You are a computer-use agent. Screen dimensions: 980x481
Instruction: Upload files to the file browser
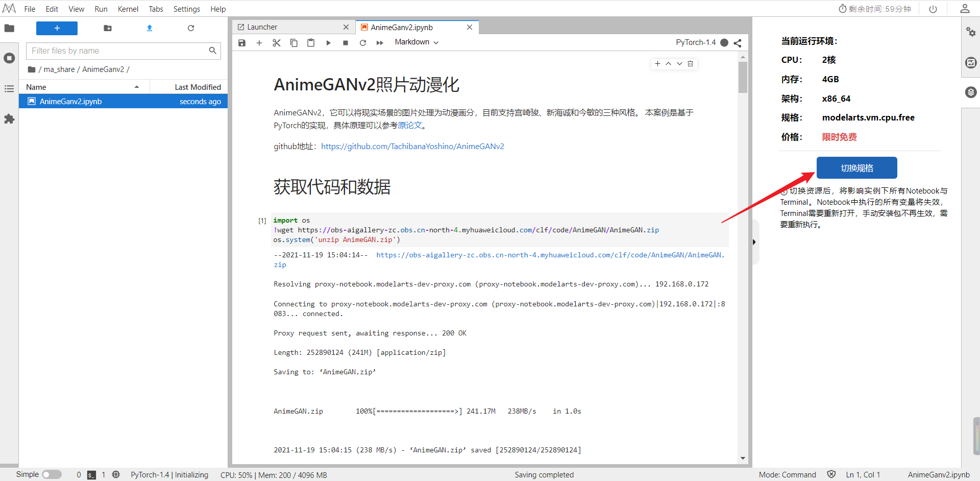(150, 28)
